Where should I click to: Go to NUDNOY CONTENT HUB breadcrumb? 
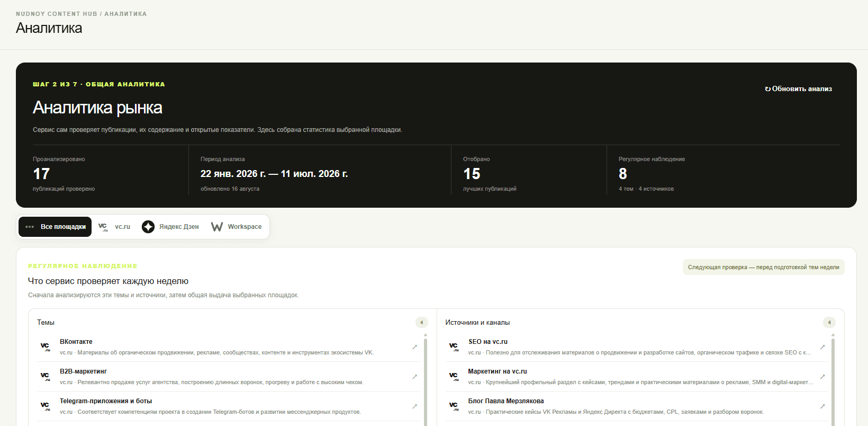(x=57, y=14)
